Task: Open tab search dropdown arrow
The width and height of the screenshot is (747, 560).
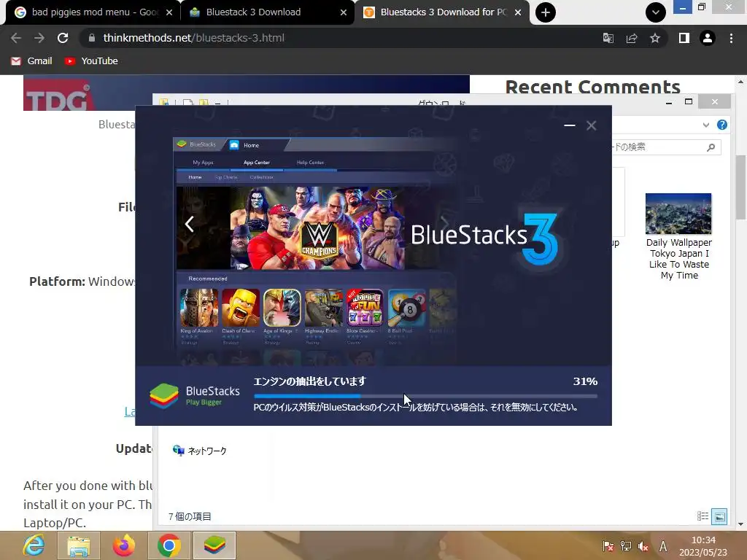Action: pos(656,12)
